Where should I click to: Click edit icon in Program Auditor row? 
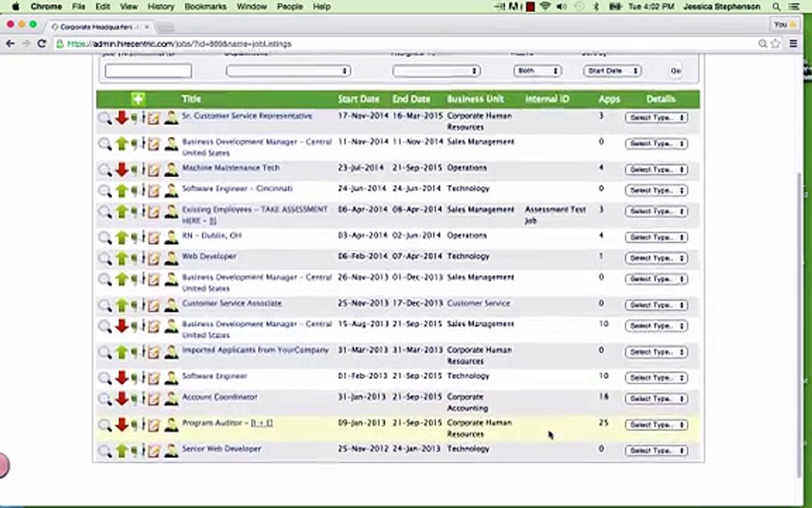(154, 425)
